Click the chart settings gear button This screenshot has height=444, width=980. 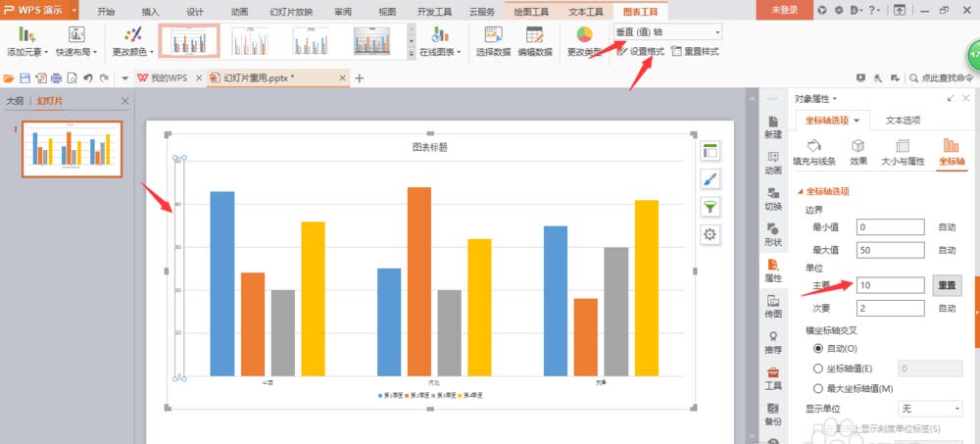click(x=710, y=234)
